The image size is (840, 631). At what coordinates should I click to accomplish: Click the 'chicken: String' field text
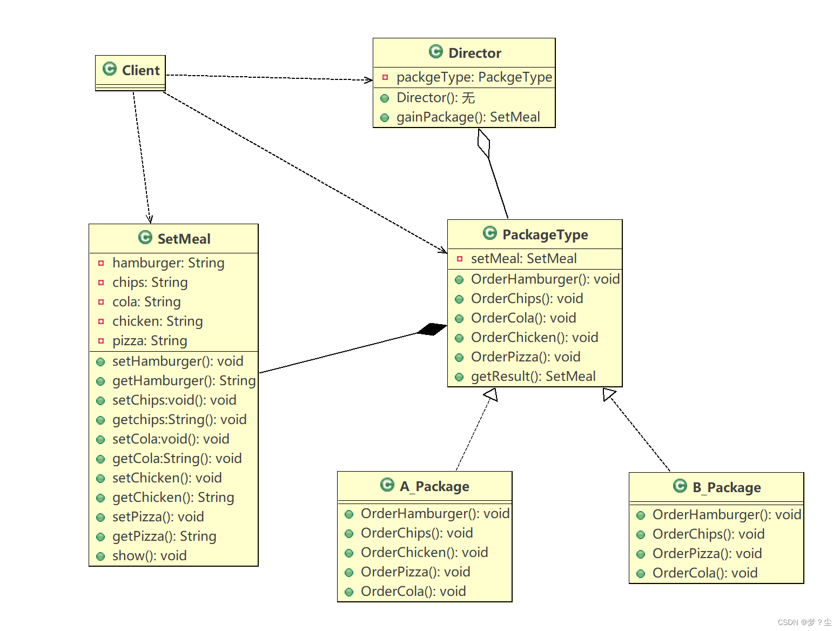click(x=158, y=321)
